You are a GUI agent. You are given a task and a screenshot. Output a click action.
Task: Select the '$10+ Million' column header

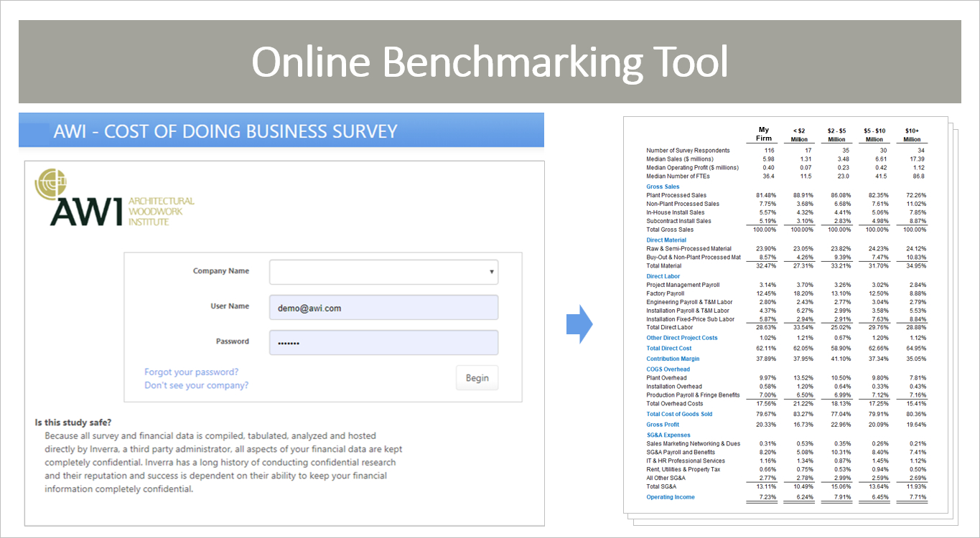[x=912, y=135]
